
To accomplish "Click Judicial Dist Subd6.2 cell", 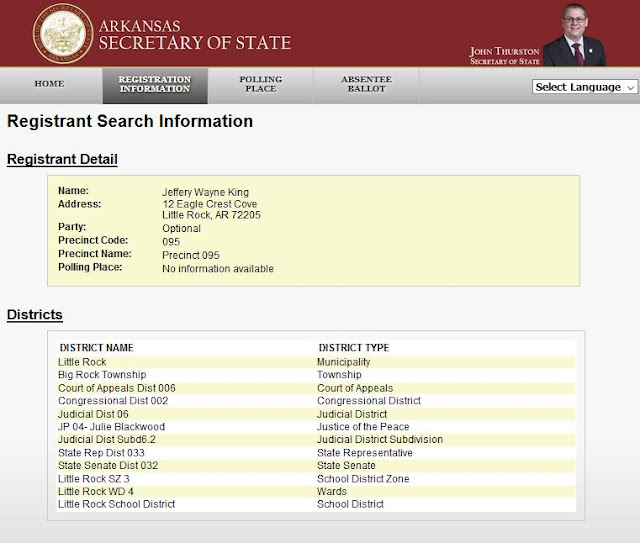I will (x=107, y=440).
